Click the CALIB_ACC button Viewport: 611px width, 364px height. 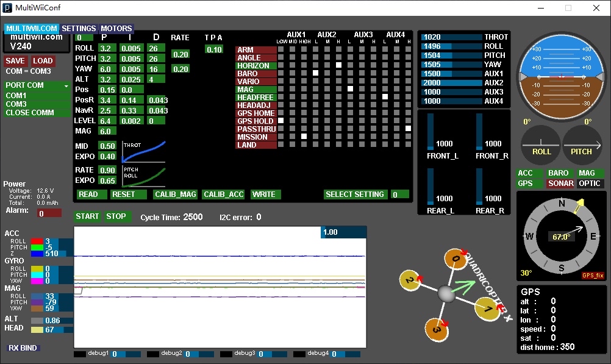click(223, 194)
